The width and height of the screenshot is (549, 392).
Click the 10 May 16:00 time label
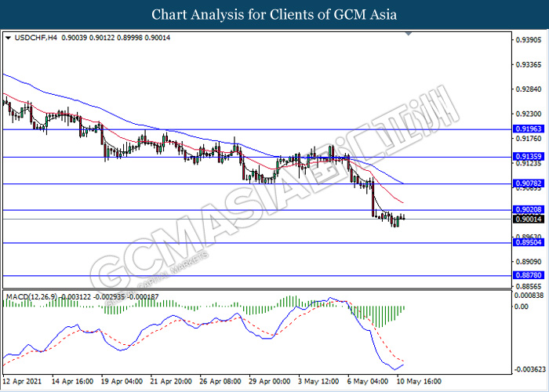point(419,381)
